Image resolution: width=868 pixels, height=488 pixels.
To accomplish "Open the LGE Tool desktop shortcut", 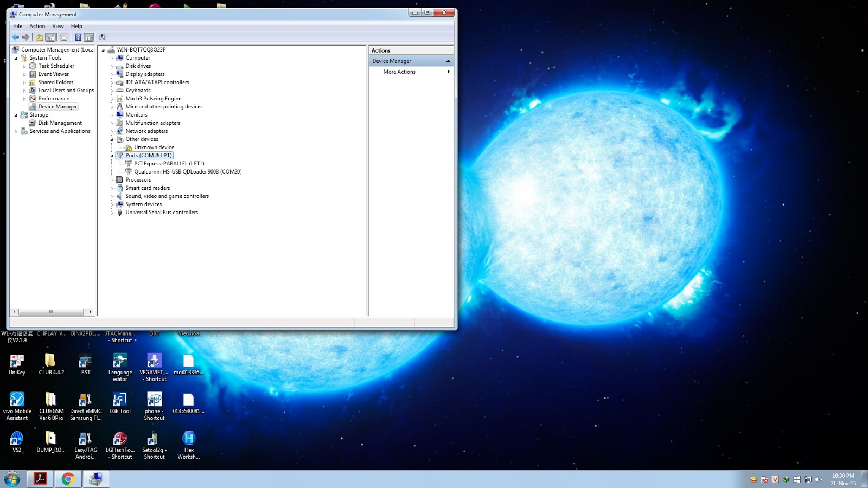I will point(120,403).
